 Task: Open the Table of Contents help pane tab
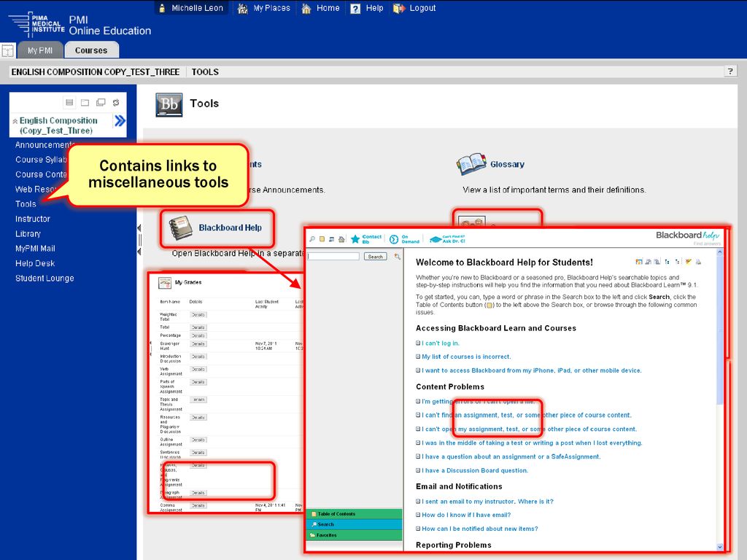click(x=354, y=514)
